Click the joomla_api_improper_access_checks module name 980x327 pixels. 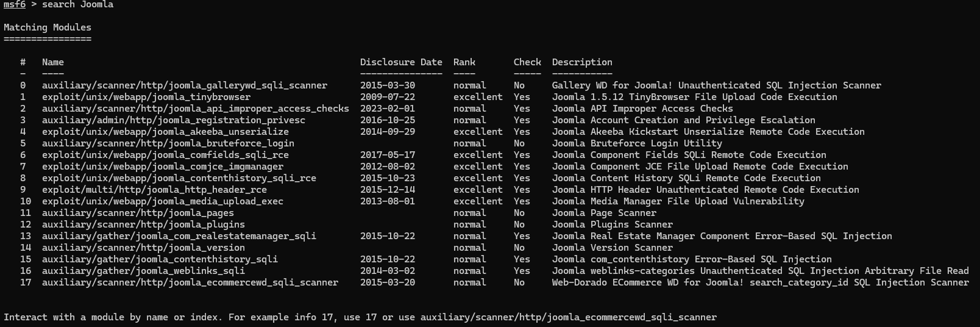click(x=196, y=109)
